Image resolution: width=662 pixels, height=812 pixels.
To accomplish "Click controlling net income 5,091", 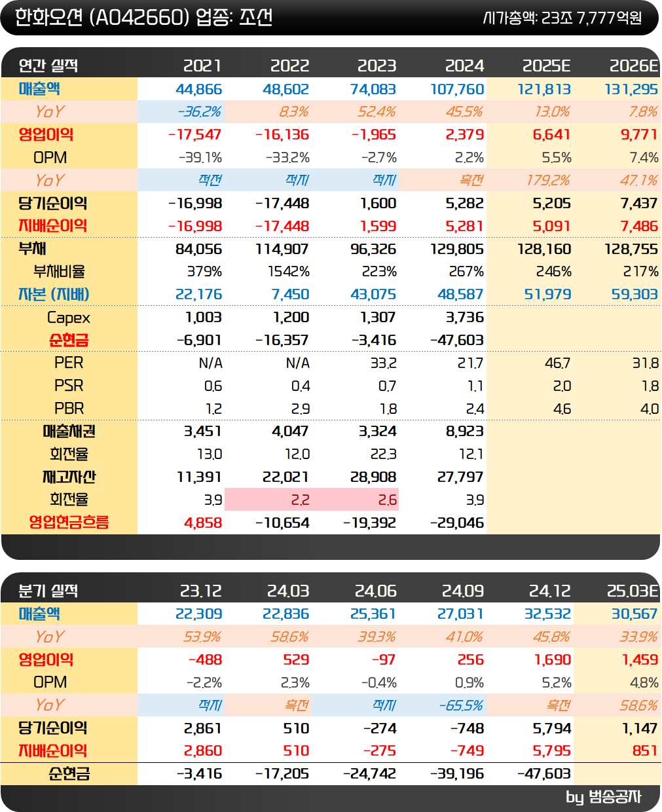I will coord(551,226).
